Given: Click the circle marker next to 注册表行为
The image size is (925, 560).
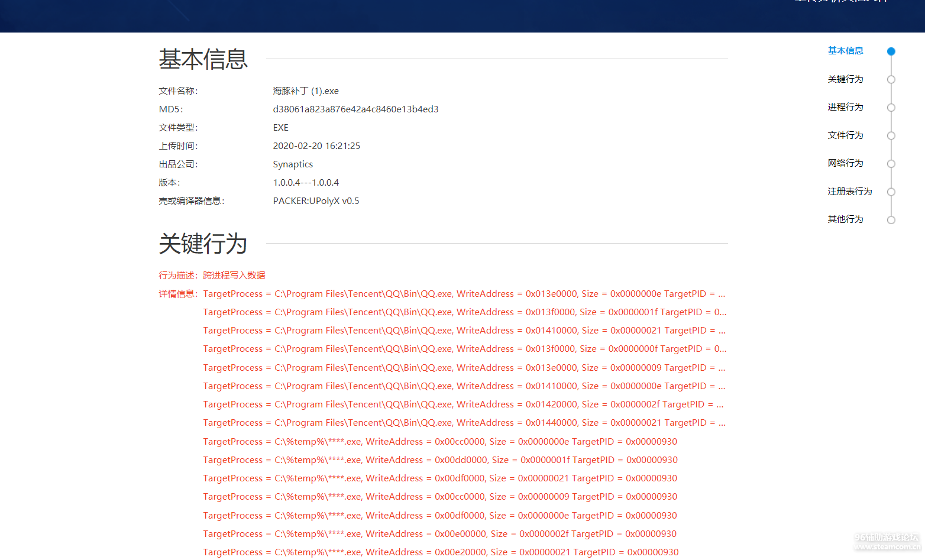Looking at the screenshot, I should tap(891, 192).
